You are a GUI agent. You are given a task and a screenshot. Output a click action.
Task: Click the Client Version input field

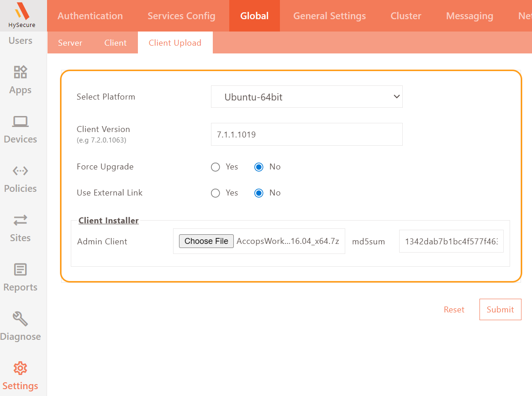(306, 135)
